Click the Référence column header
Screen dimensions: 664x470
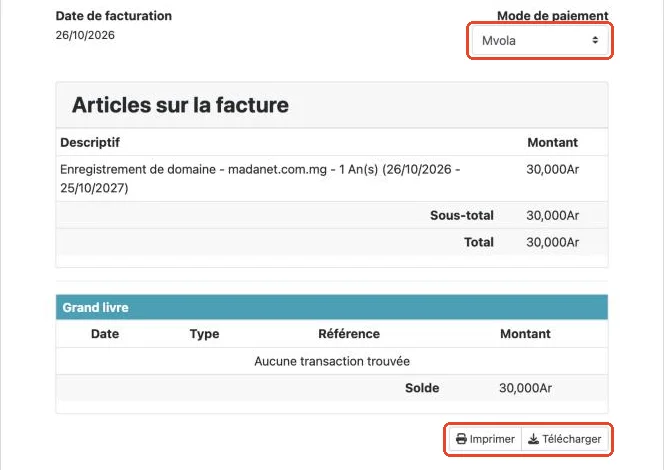click(x=349, y=334)
